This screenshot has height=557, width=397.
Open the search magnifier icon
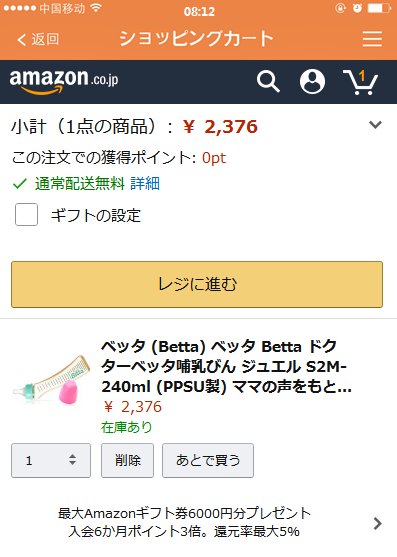point(268,81)
